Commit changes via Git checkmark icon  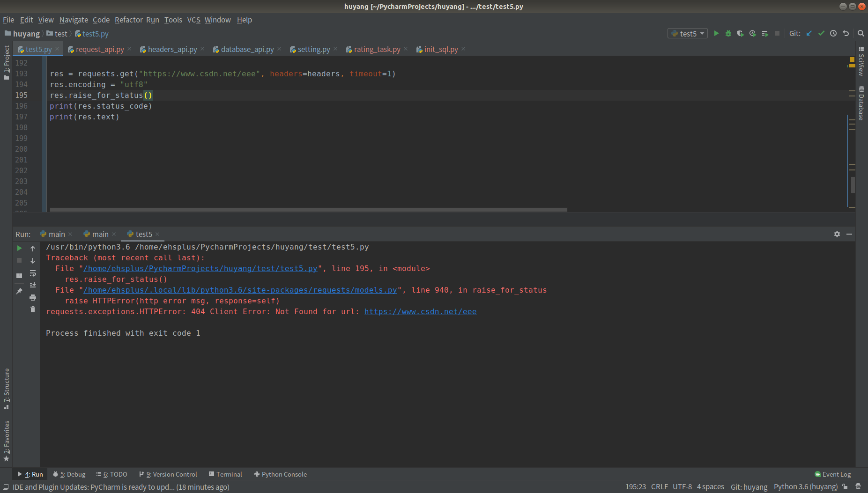[821, 33]
